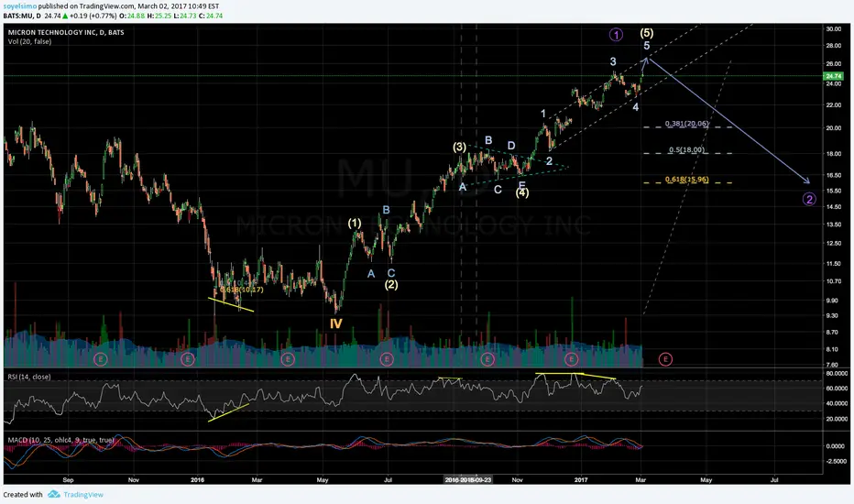The width and height of the screenshot is (854, 504).
Task: Click the 20.0000 RSI axis label
Action: click(838, 419)
